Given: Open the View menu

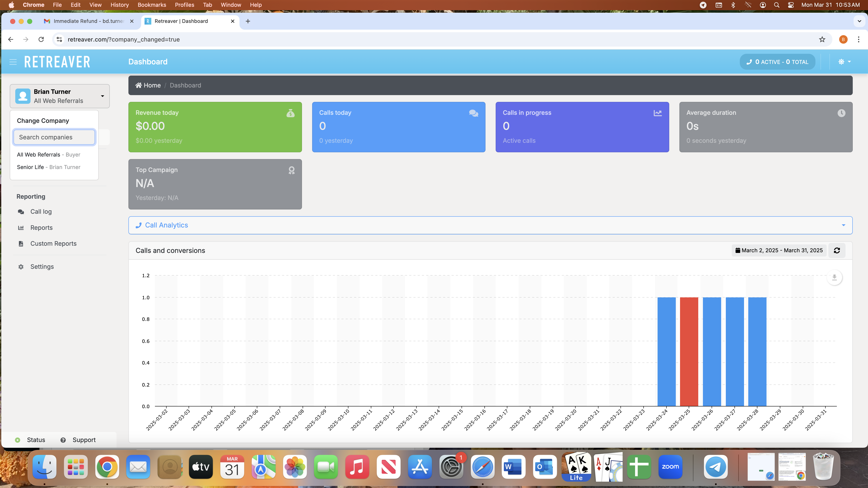Looking at the screenshot, I should [x=95, y=5].
